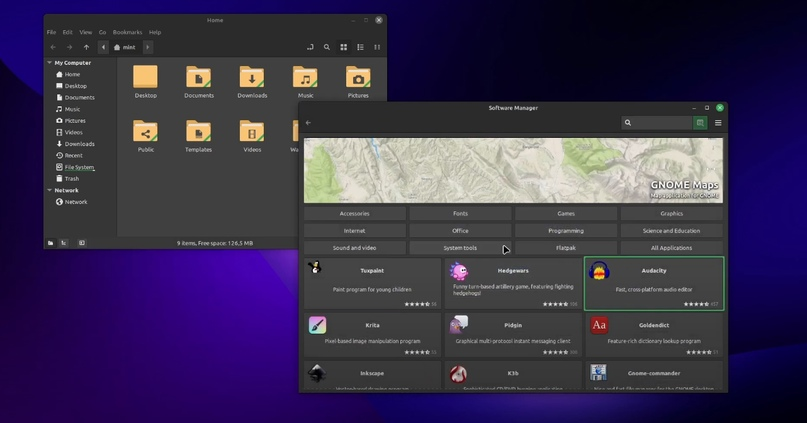Viewport: 807px width, 423px height.
Task: Switch file manager to icon view
Action: (343, 47)
